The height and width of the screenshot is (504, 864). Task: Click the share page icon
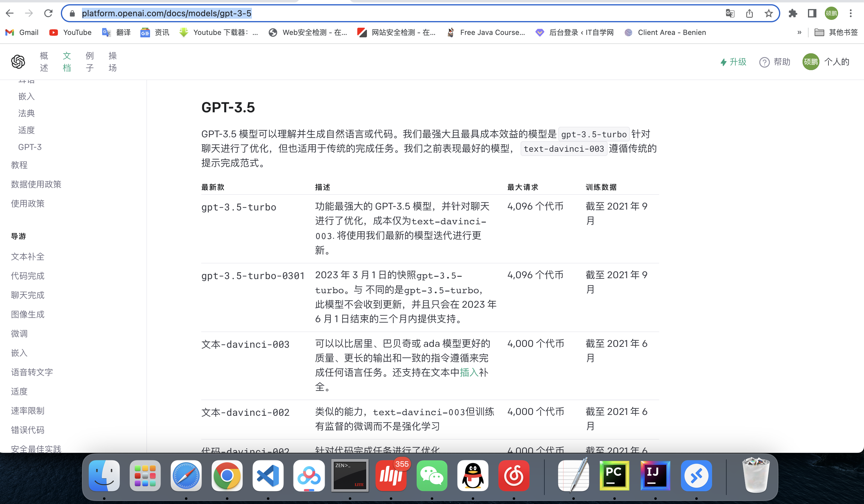pos(750,13)
